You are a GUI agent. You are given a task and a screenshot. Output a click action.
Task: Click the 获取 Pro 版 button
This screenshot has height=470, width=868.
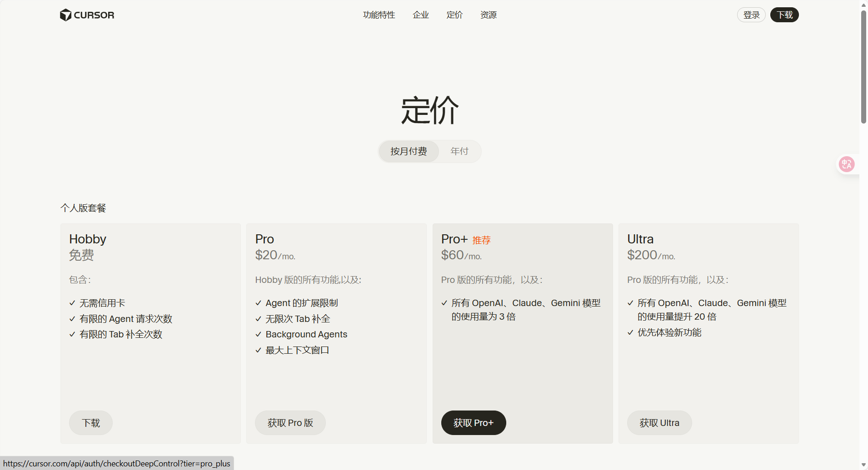290,423
